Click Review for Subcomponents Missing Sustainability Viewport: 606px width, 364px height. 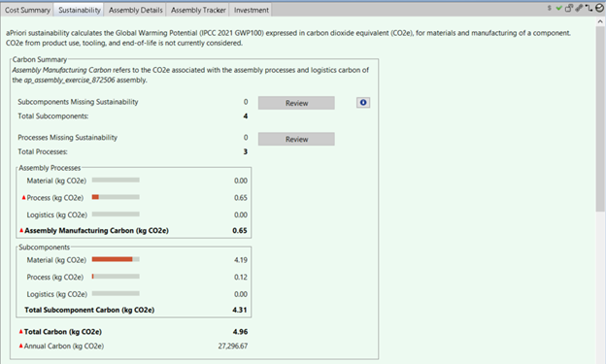coord(296,103)
